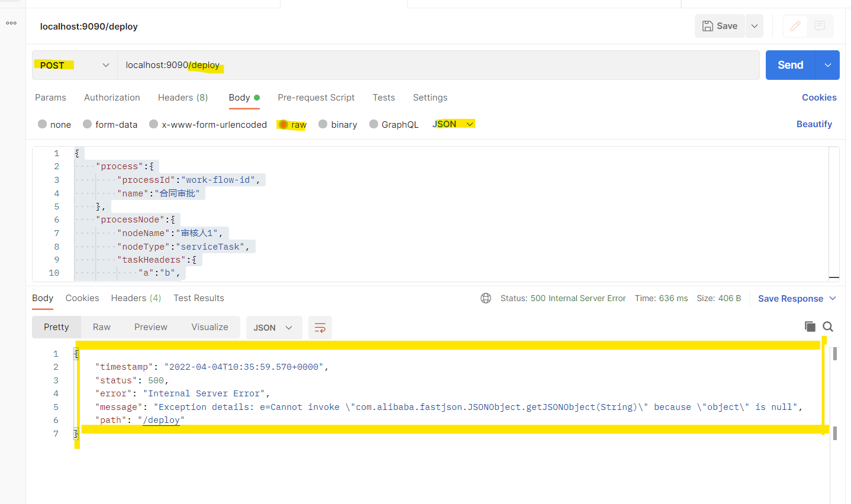The height and width of the screenshot is (504, 851).
Task: Click the Beautify link
Action: 814,124
